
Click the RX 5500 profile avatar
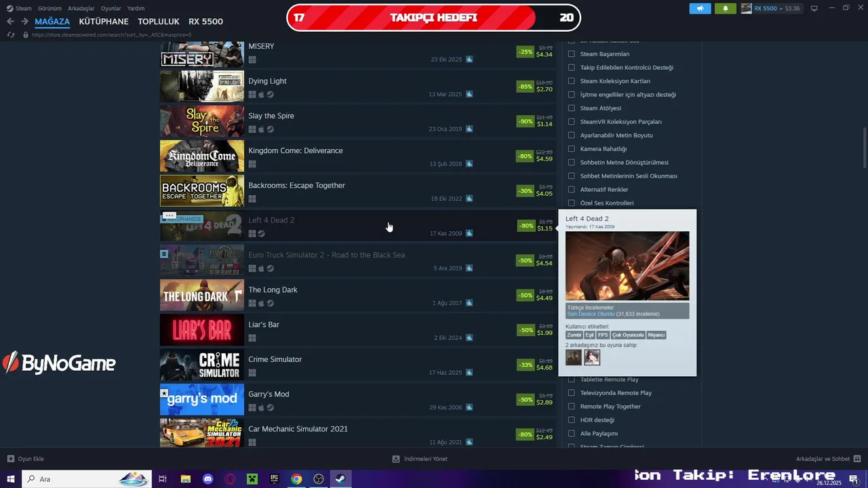click(x=746, y=8)
